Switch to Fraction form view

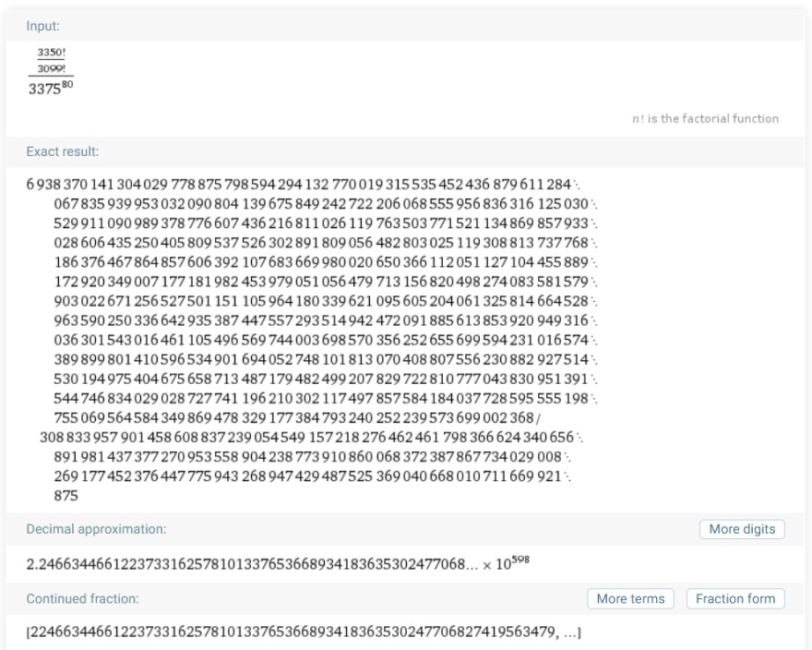point(735,598)
